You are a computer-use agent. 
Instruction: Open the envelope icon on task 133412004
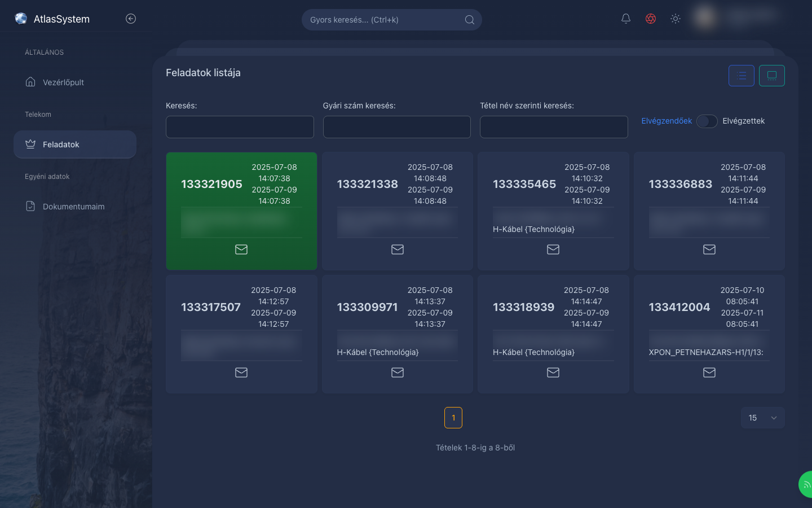(x=709, y=373)
